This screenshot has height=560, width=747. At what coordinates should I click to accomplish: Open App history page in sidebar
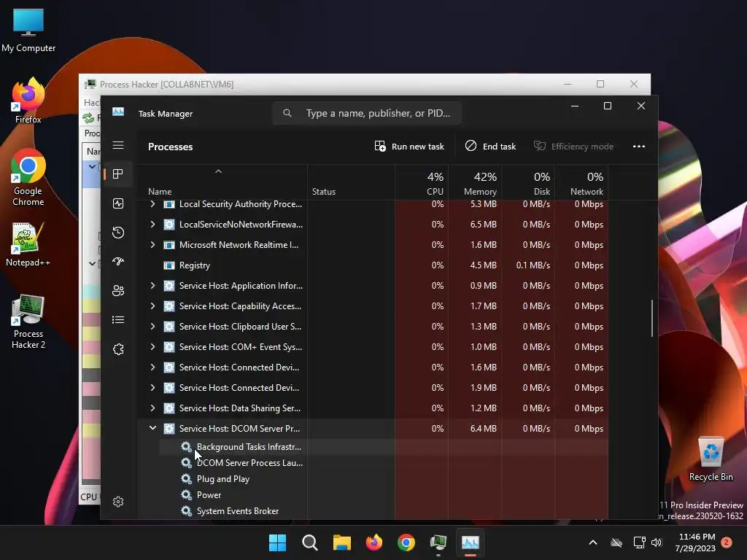tap(118, 233)
